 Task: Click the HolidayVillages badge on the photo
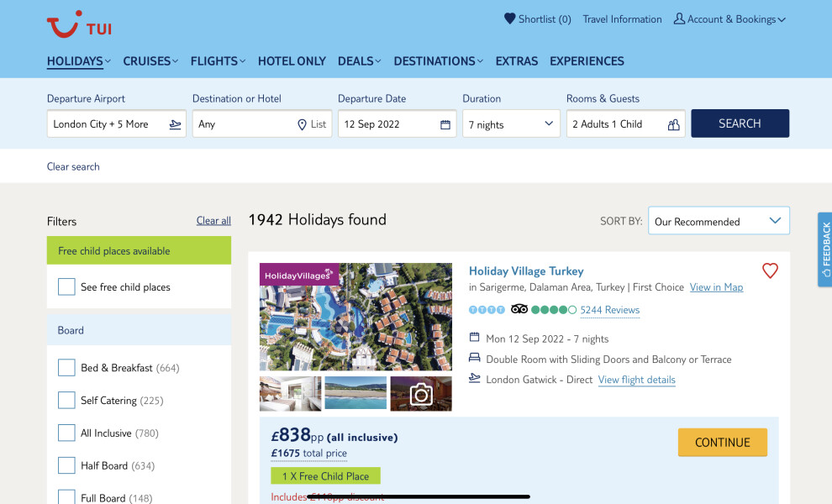(298, 275)
